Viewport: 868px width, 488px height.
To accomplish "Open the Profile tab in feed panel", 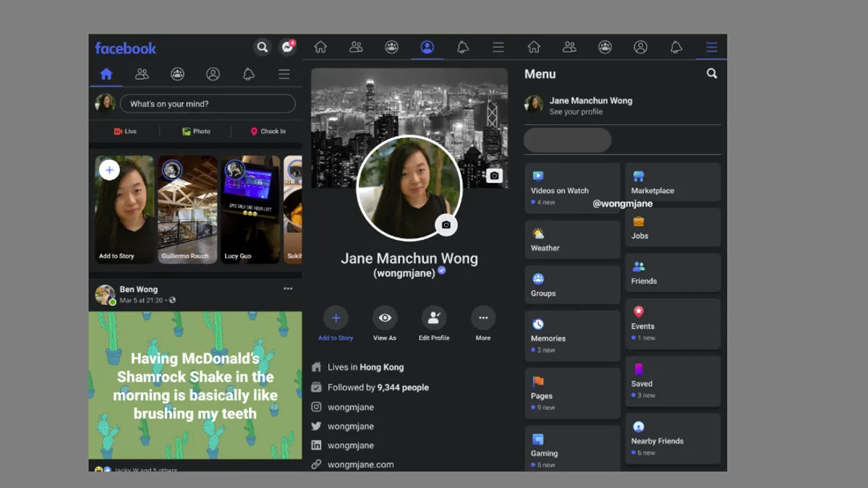I will [x=213, y=74].
